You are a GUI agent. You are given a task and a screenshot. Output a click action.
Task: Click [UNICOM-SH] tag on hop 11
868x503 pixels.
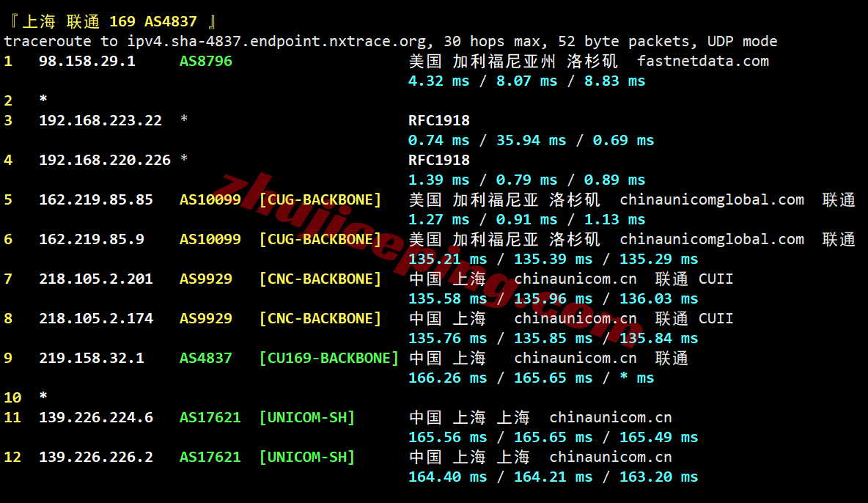click(x=307, y=418)
